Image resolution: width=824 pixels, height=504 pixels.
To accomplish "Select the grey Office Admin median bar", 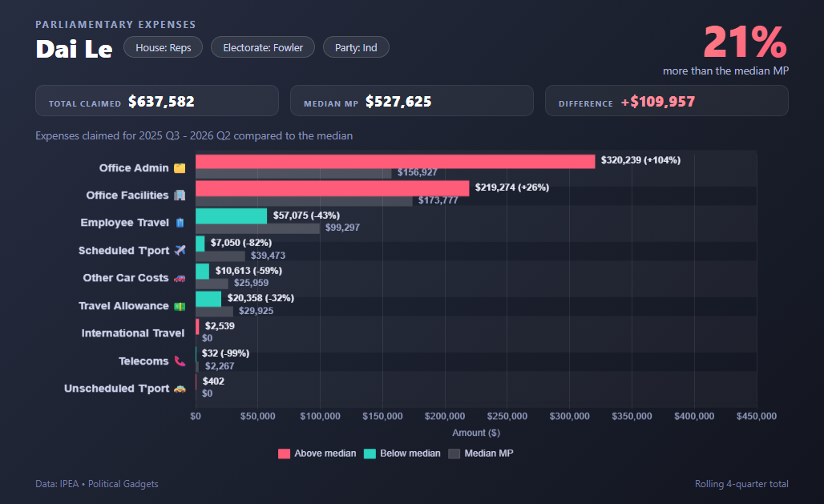I will pos(293,173).
